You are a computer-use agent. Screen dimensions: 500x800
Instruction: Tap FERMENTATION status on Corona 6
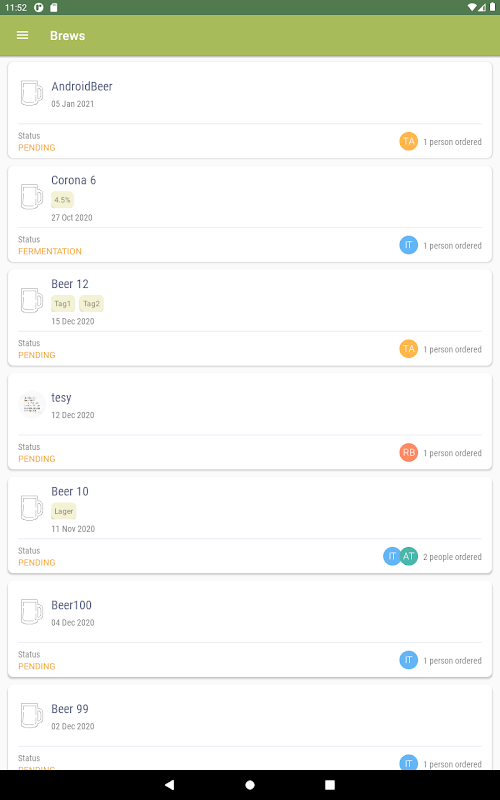point(50,251)
